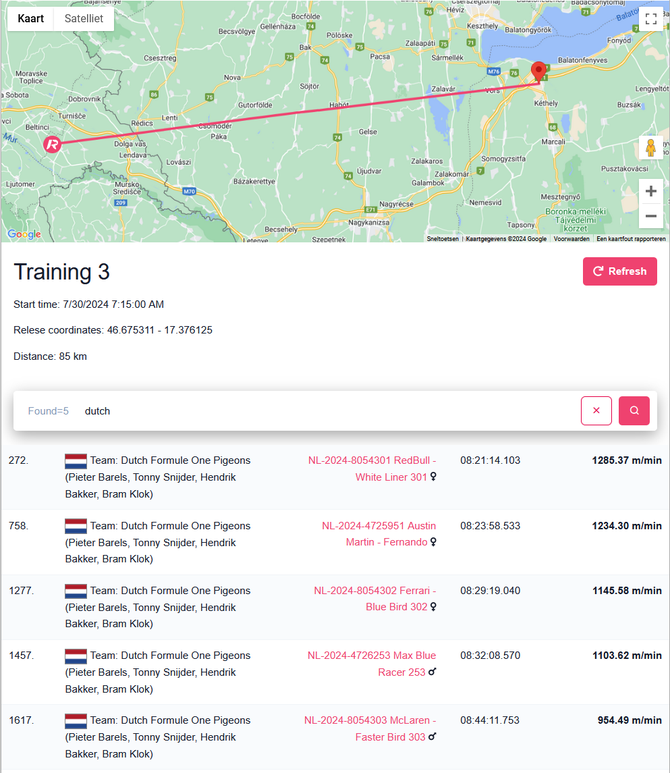The height and width of the screenshot is (773, 670).
Task: Click Dutch flag in rank 1617 row
Action: pos(76,721)
